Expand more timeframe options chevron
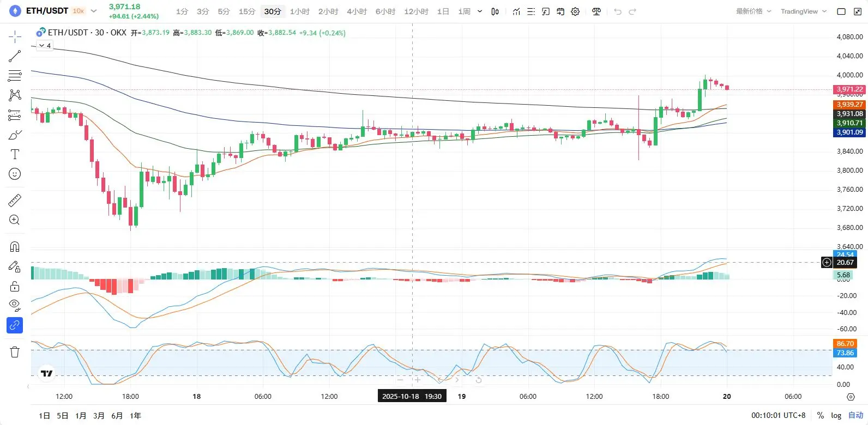Image resolution: width=868 pixels, height=425 pixels. 480,11
